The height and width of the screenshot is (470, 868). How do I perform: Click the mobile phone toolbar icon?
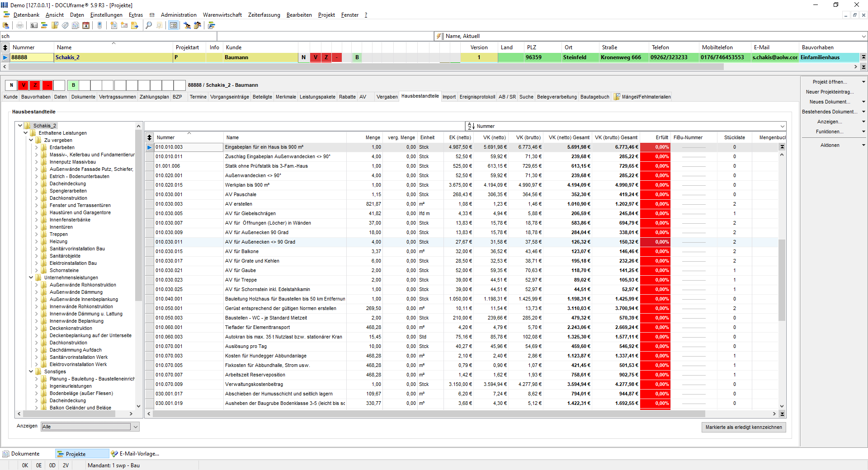tap(100, 25)
